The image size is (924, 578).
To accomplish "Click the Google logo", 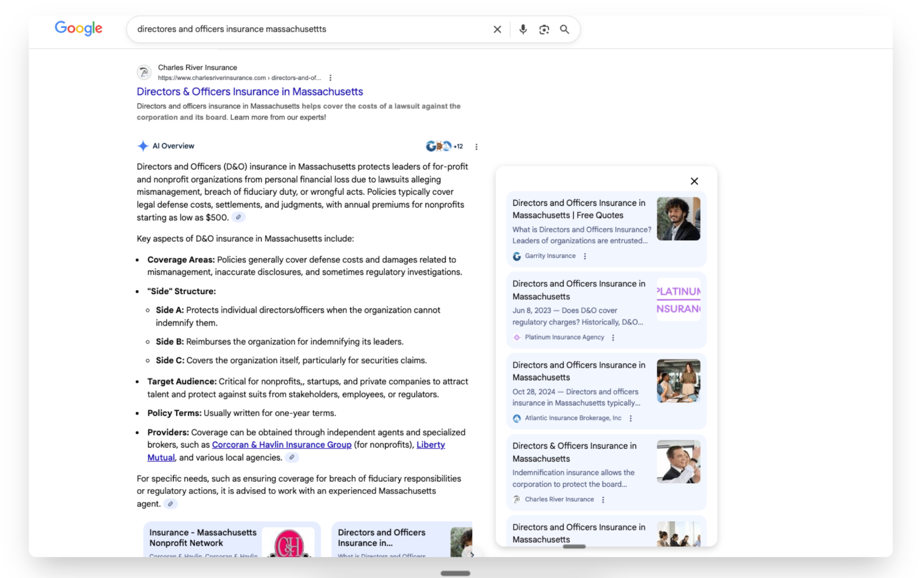I will pyautogui.click(x=78, y=28).
